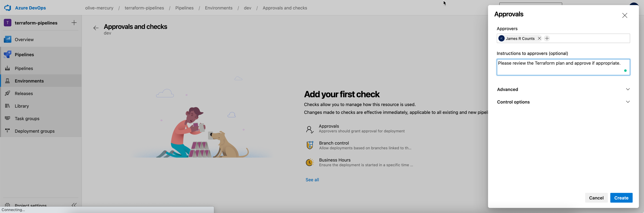Click the Overview icon in the sidebar
The width and height of the screenshot is (644, 213).
[8, 39]
